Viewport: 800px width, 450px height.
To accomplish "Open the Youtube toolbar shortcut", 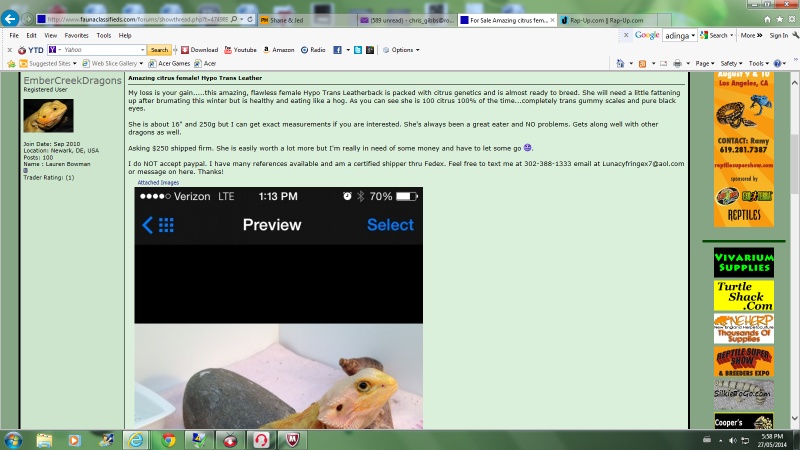I will point(240,50).
